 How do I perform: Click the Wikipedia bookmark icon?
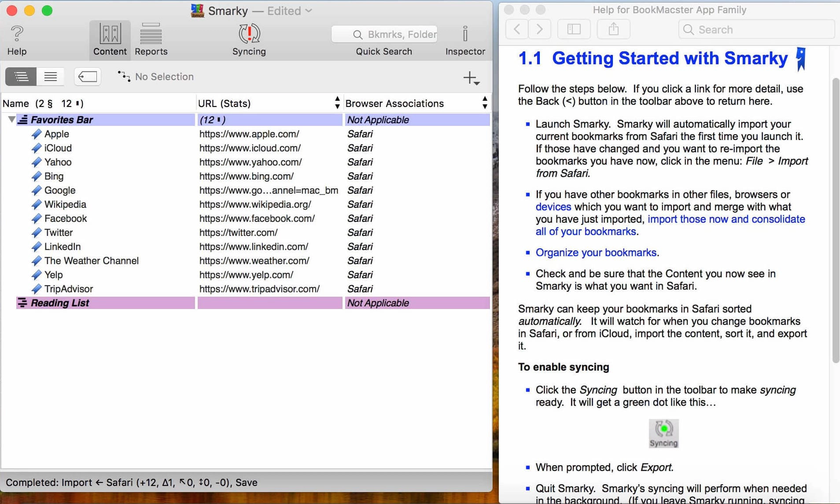37,204
